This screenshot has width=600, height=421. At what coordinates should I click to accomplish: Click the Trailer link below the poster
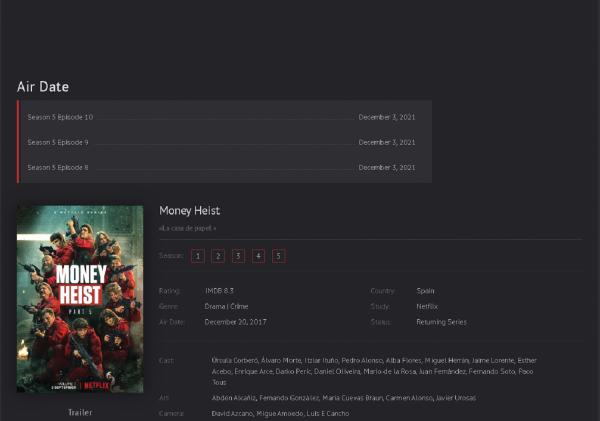click(80, 412)
